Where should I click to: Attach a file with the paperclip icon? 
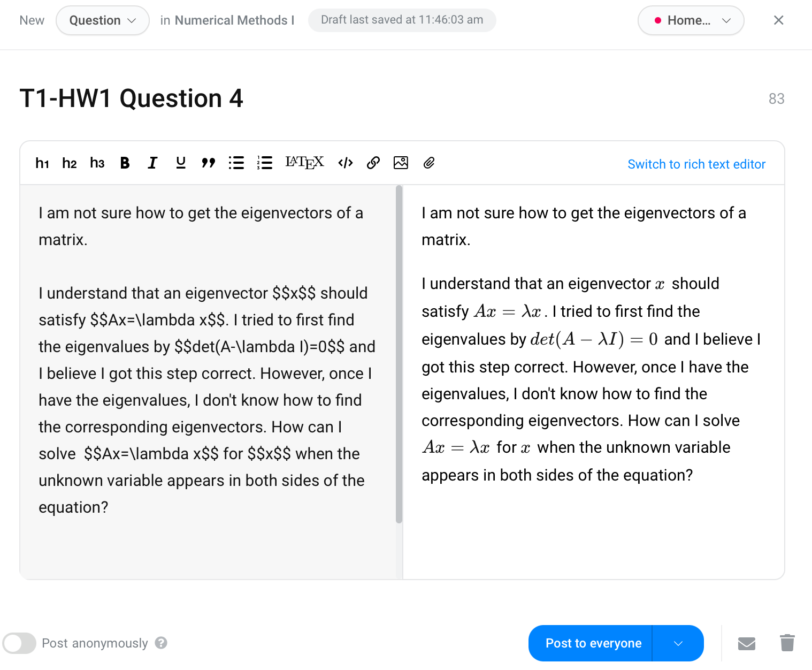(429, 163)
